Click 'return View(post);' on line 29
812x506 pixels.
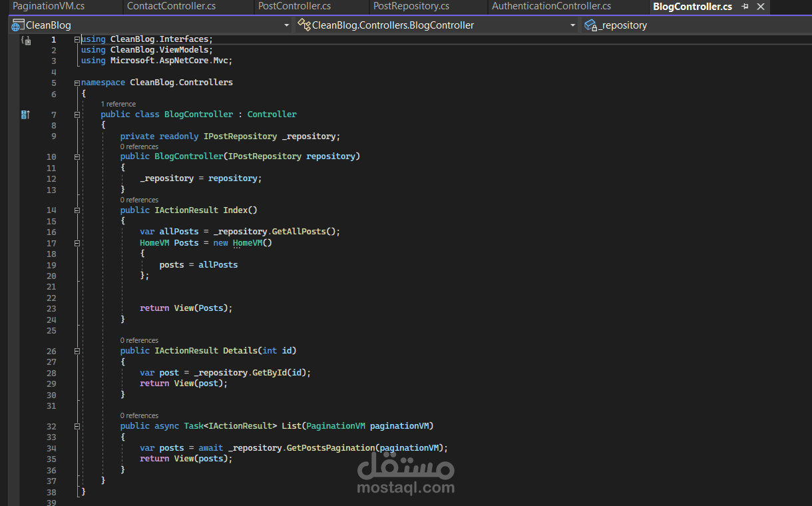pyautogui.click(x=184, y=383)
